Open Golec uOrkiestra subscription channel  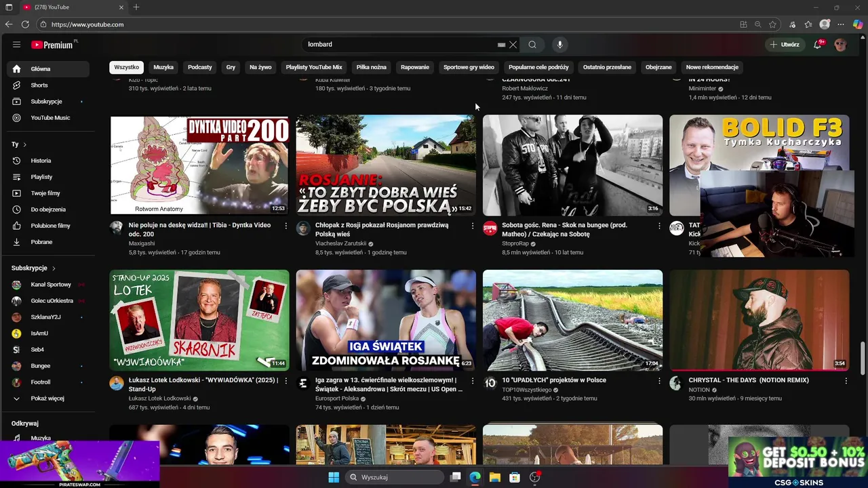coord(47,301)
